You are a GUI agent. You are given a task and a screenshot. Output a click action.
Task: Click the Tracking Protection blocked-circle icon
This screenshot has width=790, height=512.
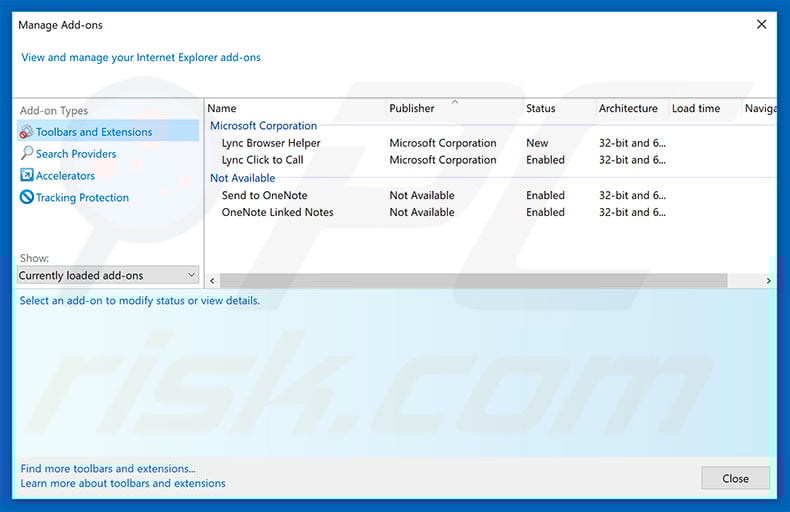pos(27,197)
